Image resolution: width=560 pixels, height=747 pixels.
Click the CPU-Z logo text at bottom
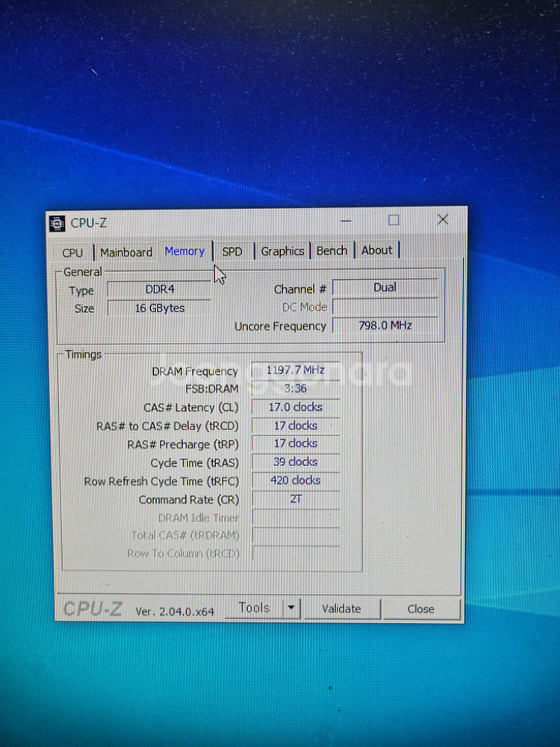pyautogui.click(x=93, y=609)
